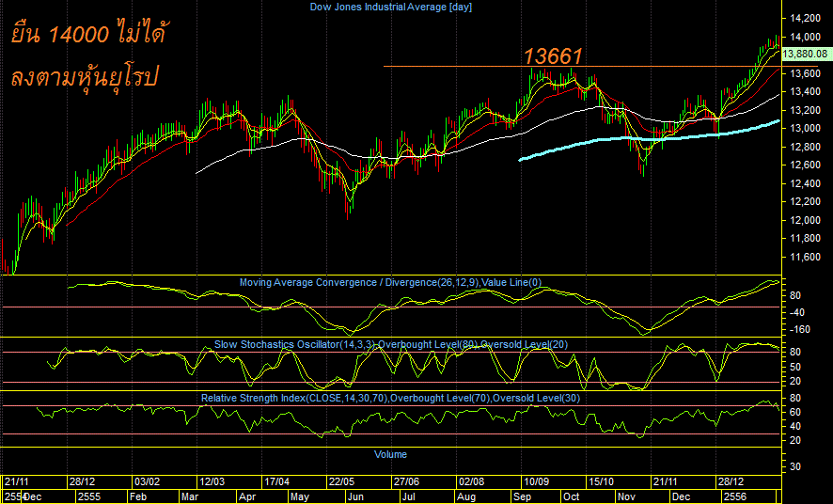The height and width of the screenshot is (504, 833).
Task: Click the -160 value on MACD scale
Action: coord(799,329)
